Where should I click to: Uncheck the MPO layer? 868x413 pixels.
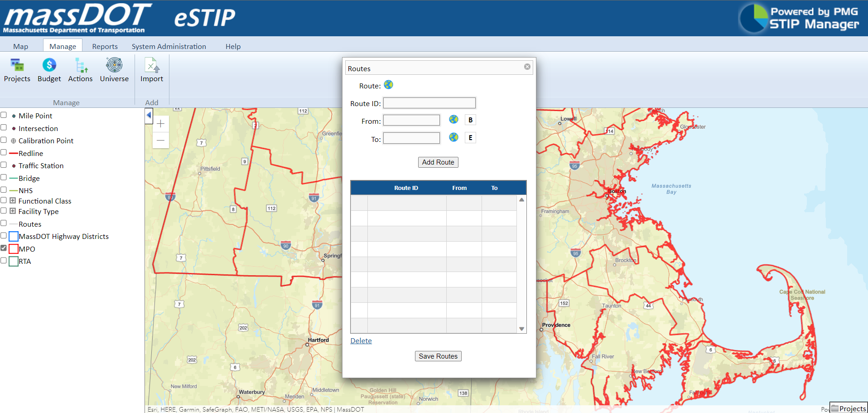[4, 248]
